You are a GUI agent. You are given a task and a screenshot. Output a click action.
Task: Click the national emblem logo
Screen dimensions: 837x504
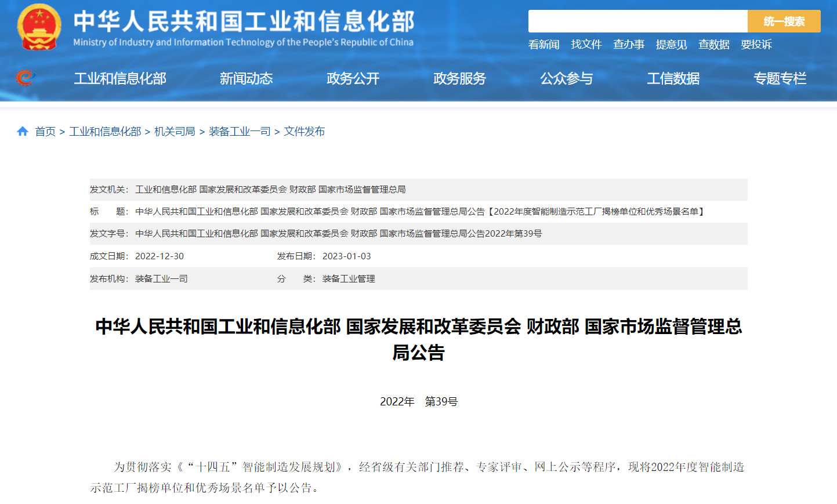coord(39,27)
